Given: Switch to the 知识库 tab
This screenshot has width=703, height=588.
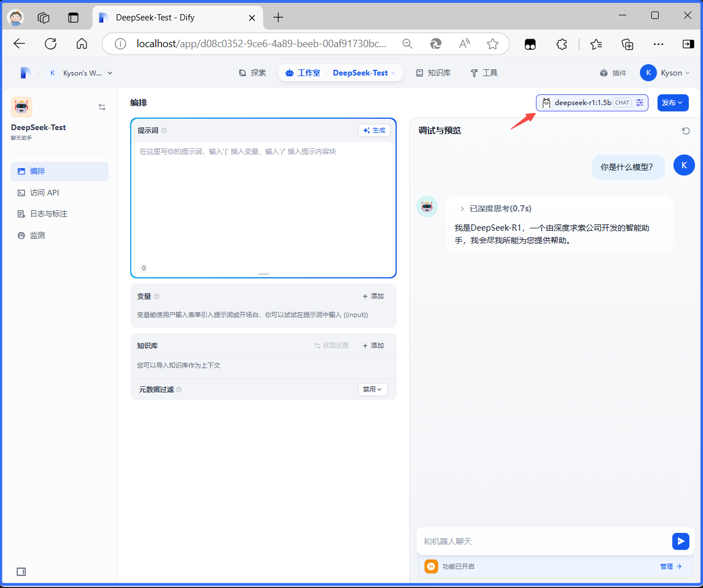Looking at the screenshot, I should pyautogui.click(x=434, y=73).
